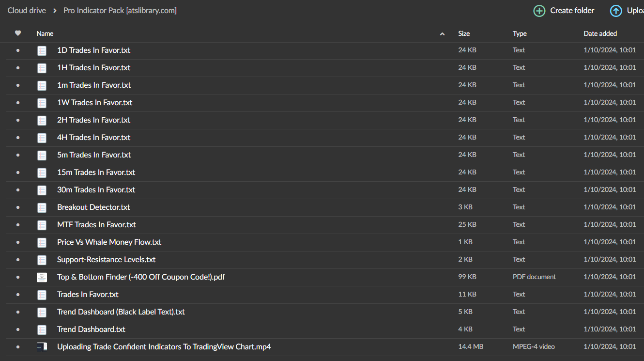Sort files by the Date added column

[x=600, y=33]
